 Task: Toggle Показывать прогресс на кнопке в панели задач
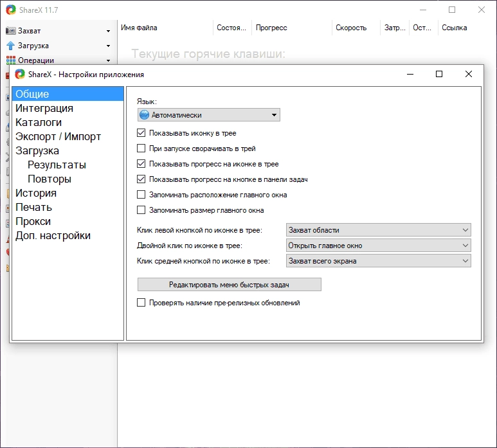141,179
